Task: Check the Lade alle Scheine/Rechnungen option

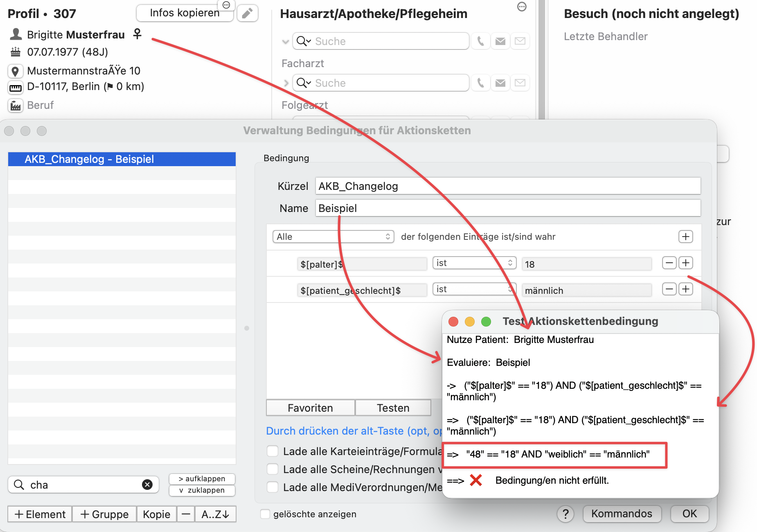Action: [273, 469]
